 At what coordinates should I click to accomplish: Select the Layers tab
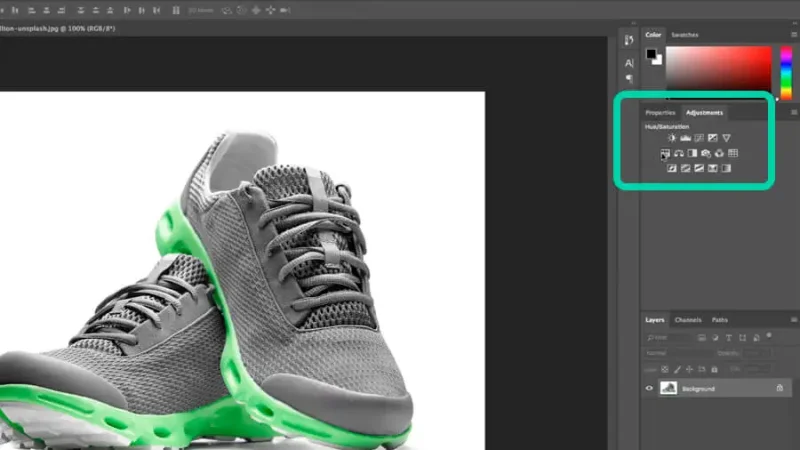point(655,320)
